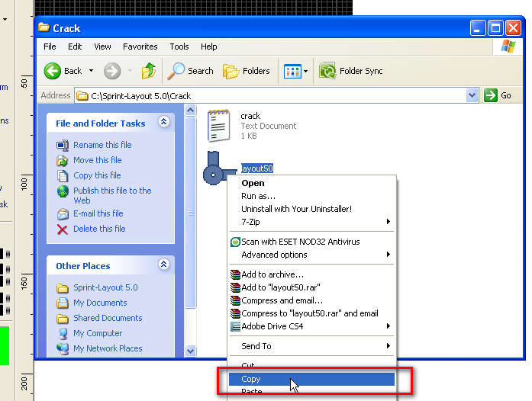Viewport: 532px width, 401px height.
Task: Collapse the Other Places panel
Action: pyautogui.click(x=164, y=264)
